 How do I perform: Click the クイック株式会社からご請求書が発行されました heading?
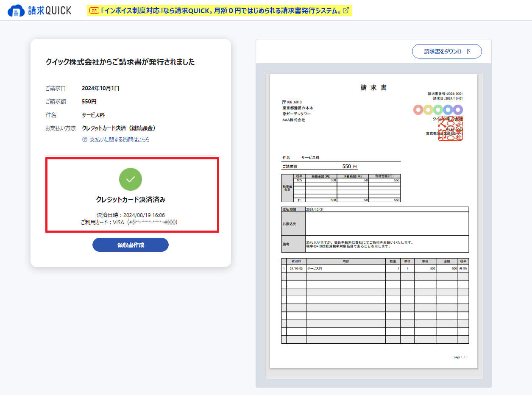tap(120, 62)
